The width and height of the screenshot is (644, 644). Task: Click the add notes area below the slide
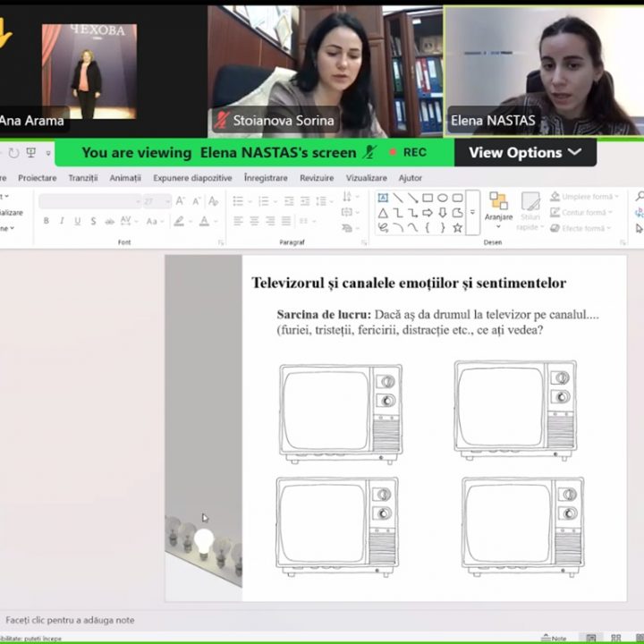(x=70, y=620)
